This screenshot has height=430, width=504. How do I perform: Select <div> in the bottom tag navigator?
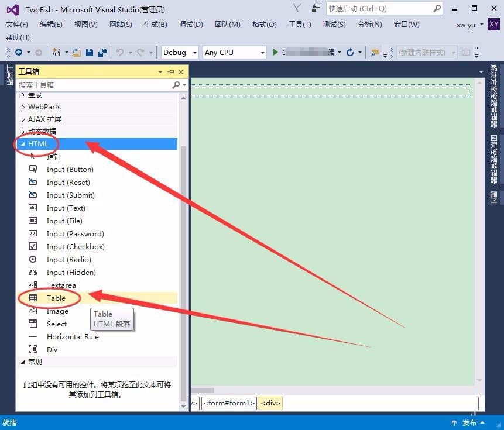coord(270,403)
